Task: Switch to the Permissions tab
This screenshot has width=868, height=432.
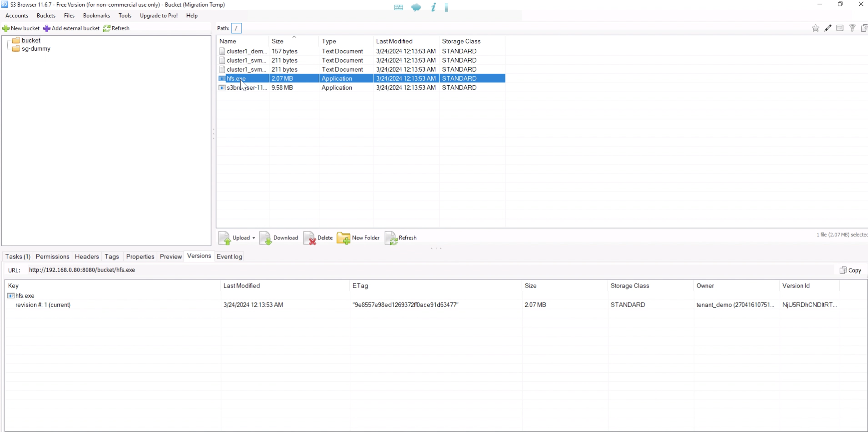Action: 52,256
